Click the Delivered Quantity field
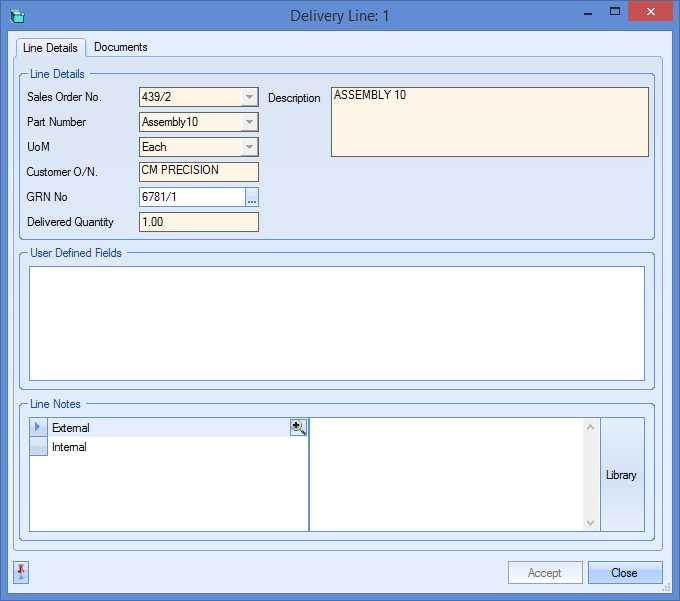The height and width of the screenshot is (601, 680). [198, 222]
